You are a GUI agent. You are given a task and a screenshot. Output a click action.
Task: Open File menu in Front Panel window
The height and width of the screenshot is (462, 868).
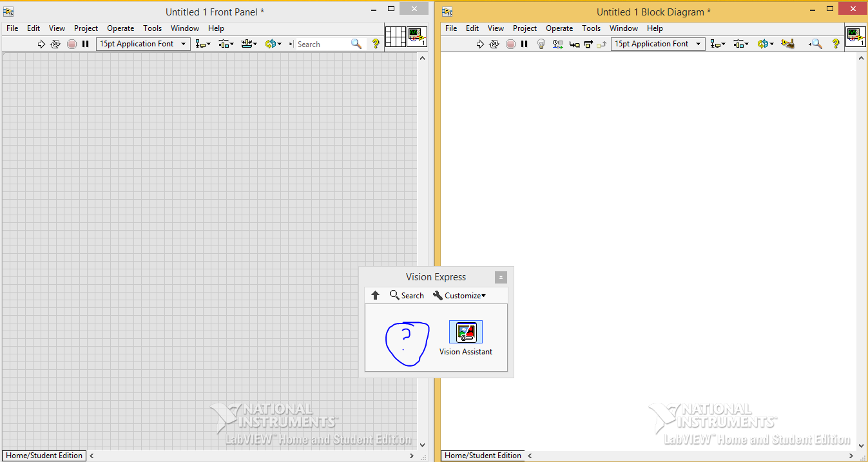(12, 28)
